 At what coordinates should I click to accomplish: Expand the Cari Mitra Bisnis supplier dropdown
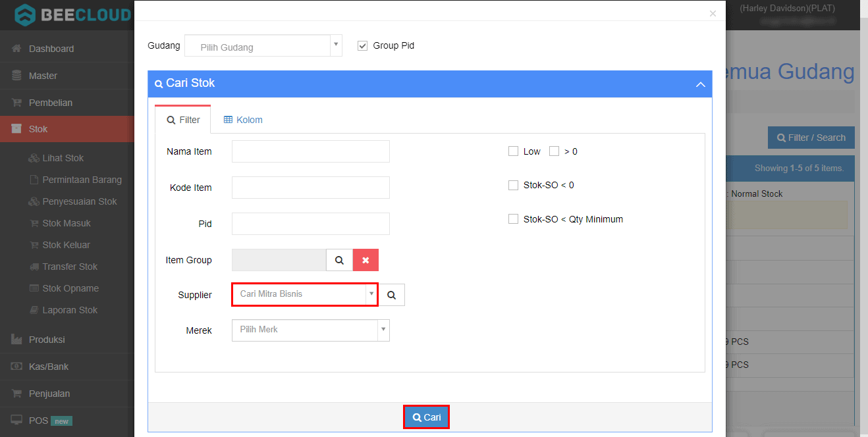[304, 294]
